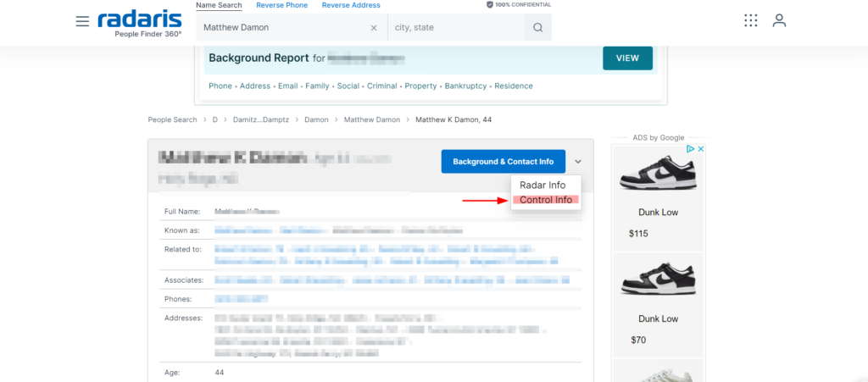Open the $115 Dunk Low shoe ad
868x382 pixels.
pos(658,197)
